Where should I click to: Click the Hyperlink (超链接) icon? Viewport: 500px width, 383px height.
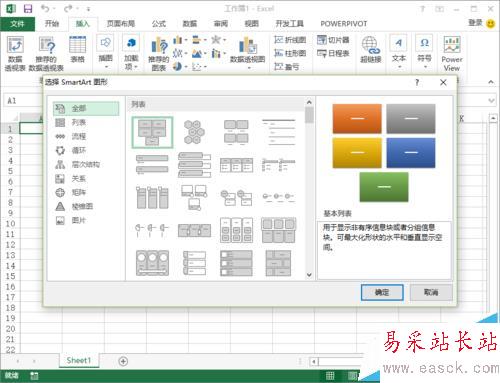pyautogui.click(x=370, y=50)
